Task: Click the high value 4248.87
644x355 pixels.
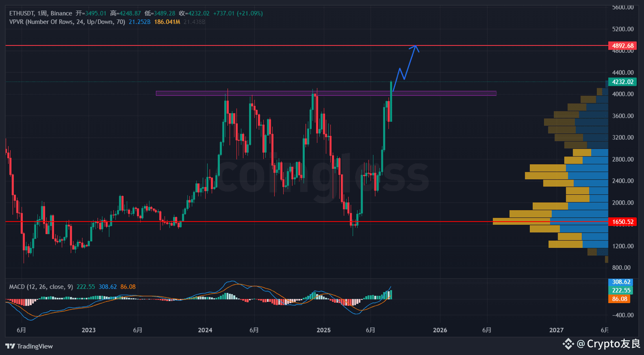Action: [x=130, y=13]
